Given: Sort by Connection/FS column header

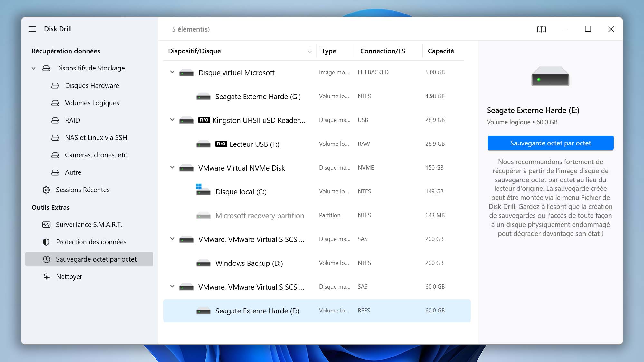Looking at the screenshot, I should (383, 51).
